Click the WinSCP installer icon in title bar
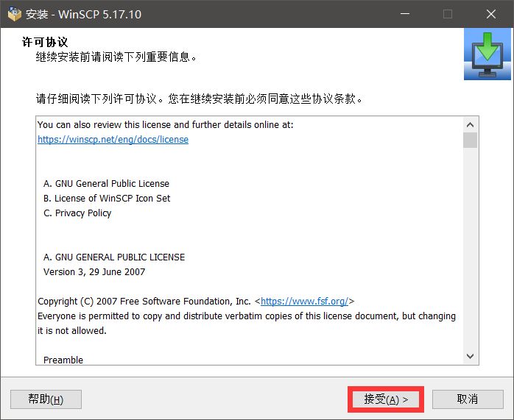The height and width of the screenshot is (420, 514). click(14, 14)
